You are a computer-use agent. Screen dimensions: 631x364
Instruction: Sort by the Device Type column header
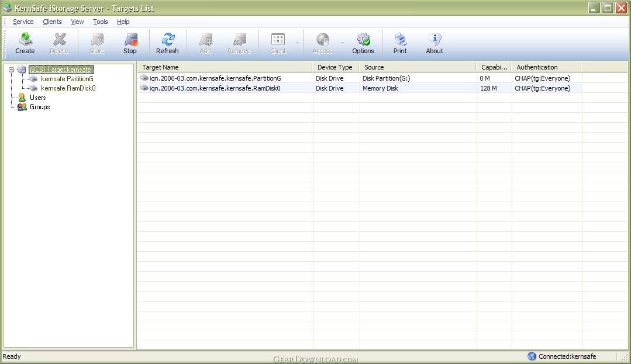point(336,67)
